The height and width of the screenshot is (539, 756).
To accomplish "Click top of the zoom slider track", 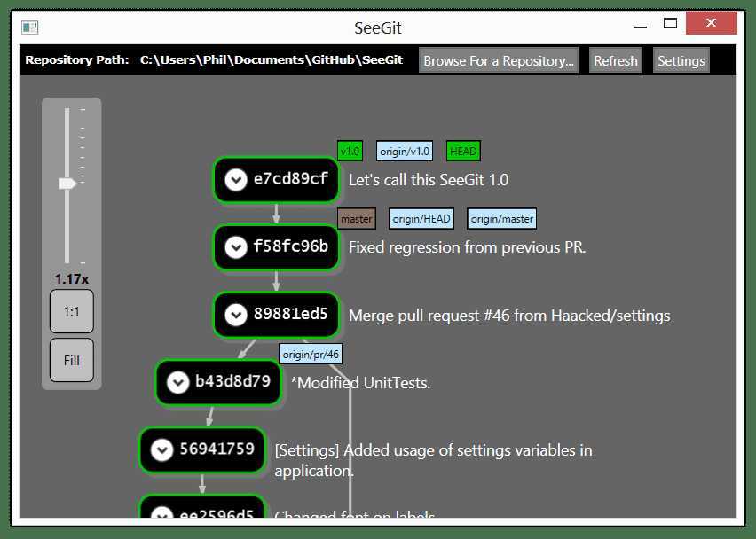I will pyautogui.click(x=67, y=111).
